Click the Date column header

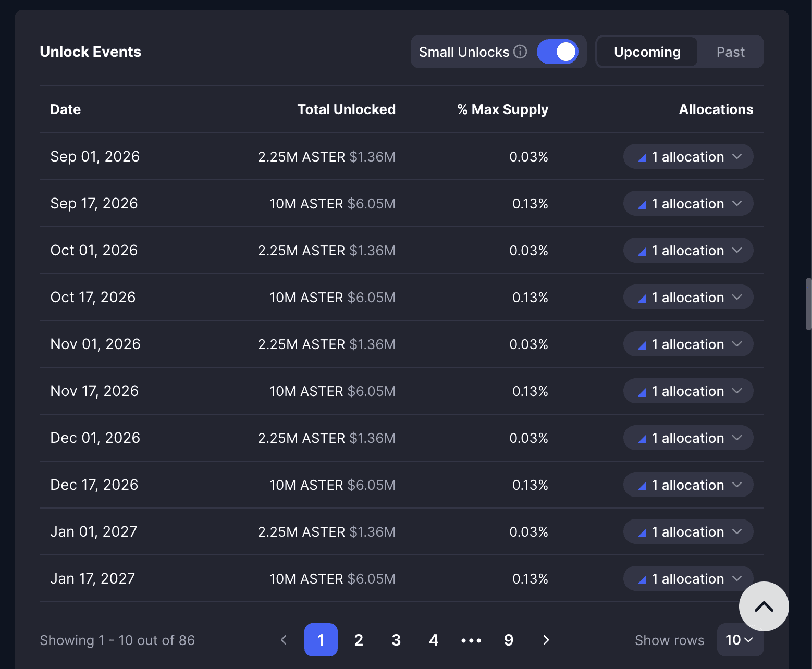pyautogui.click(x=66, y=109)
